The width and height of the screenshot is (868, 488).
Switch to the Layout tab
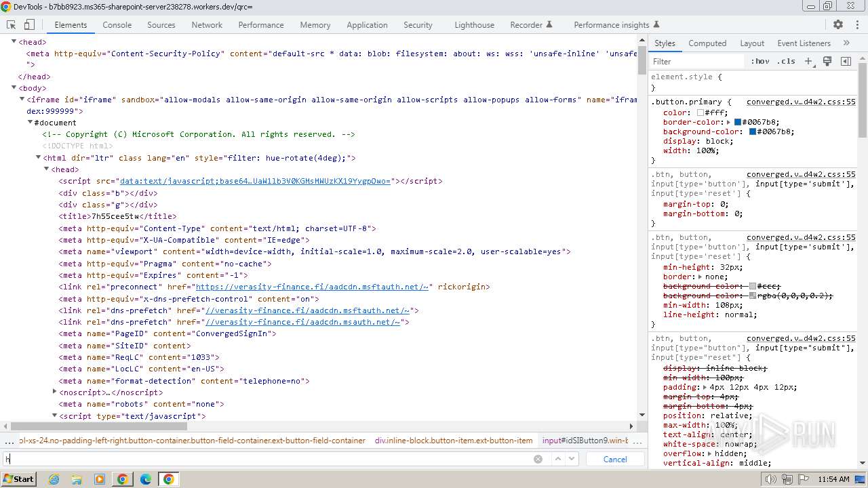[x=752, y=43]
